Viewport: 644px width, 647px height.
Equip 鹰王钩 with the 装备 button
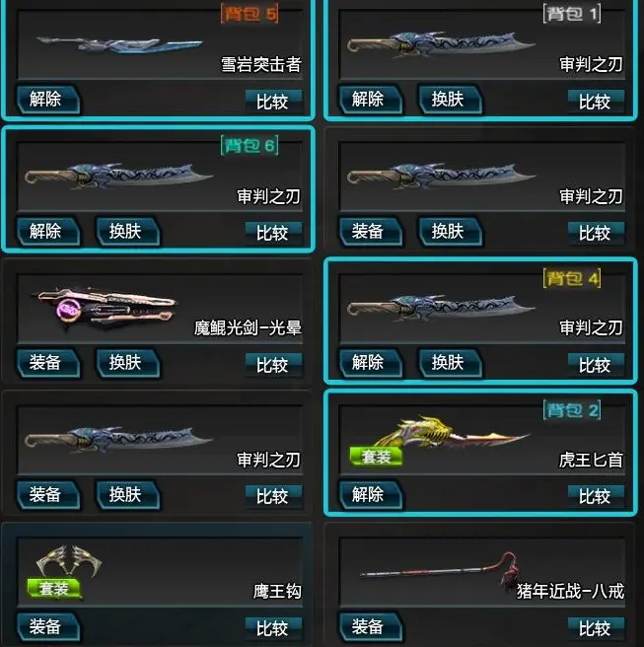tap(48, 627)
